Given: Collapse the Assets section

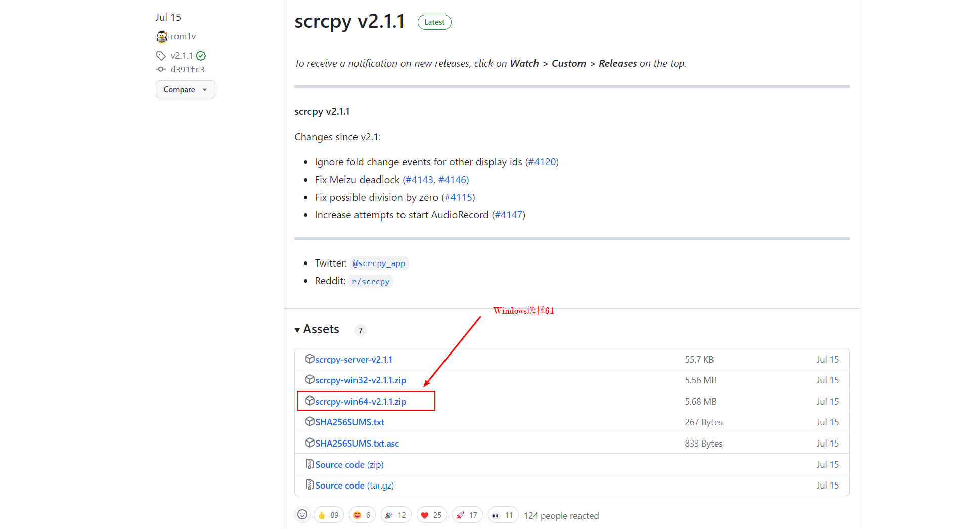Looking at the screenshot, I should 317,329.
